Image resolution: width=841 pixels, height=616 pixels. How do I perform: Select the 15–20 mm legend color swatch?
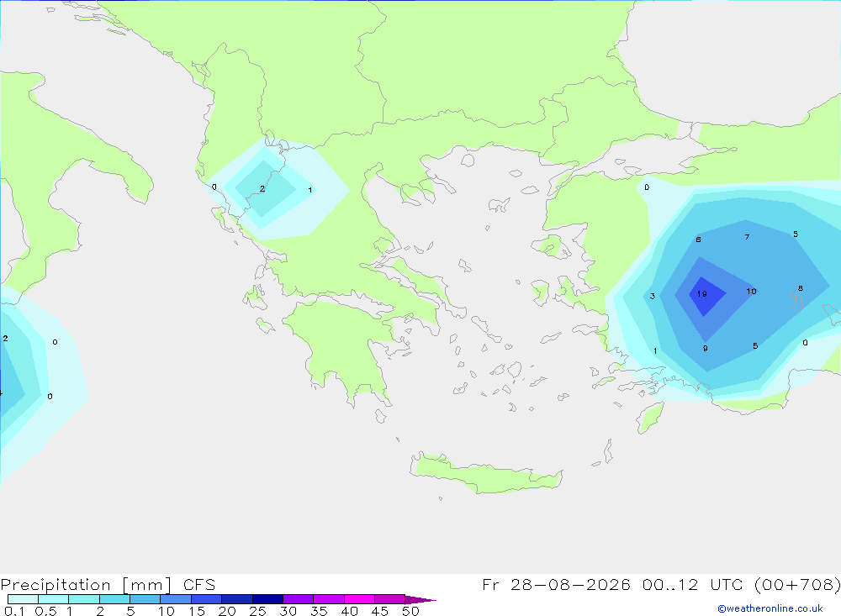(x=207, y=599)
